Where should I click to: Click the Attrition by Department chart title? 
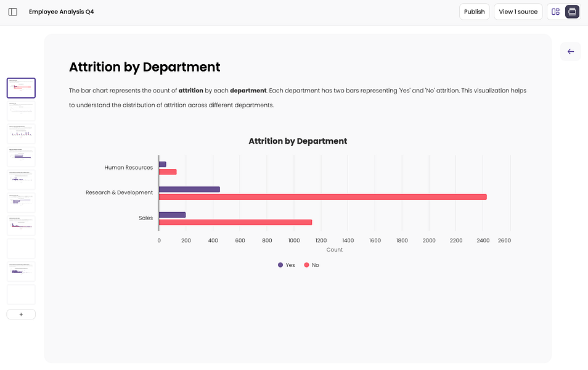[x=298, y=141]
